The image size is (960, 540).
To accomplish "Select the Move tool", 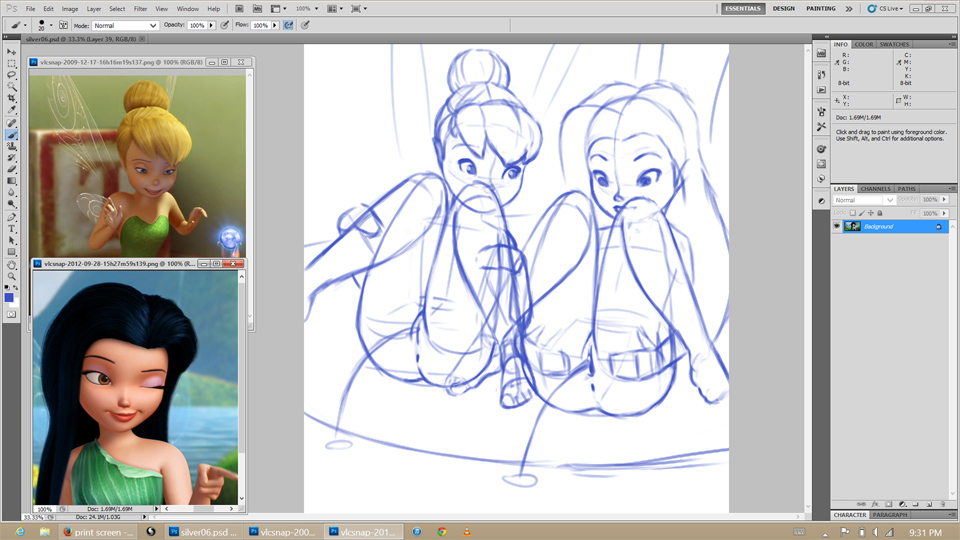I will click(x=12, y=52).
